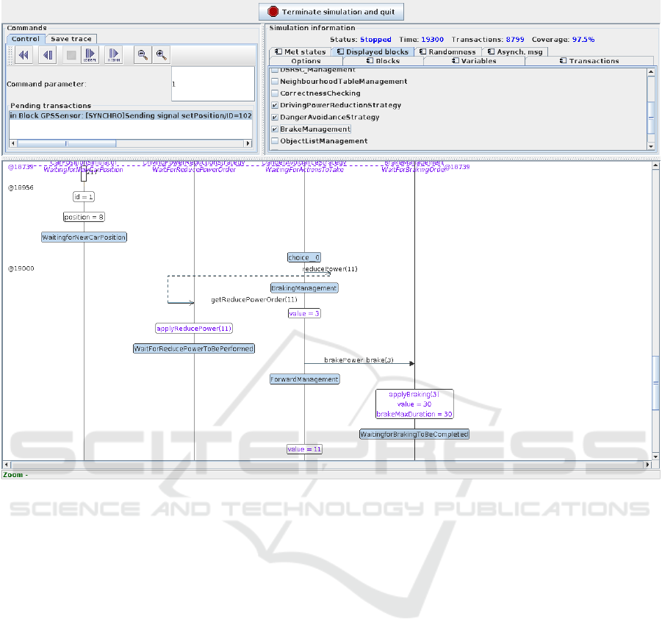Image resolution: width=662 pixels, height=644 pixels.
Task: Click the red stop icon on Terminate button
Action: coord(273,12)
